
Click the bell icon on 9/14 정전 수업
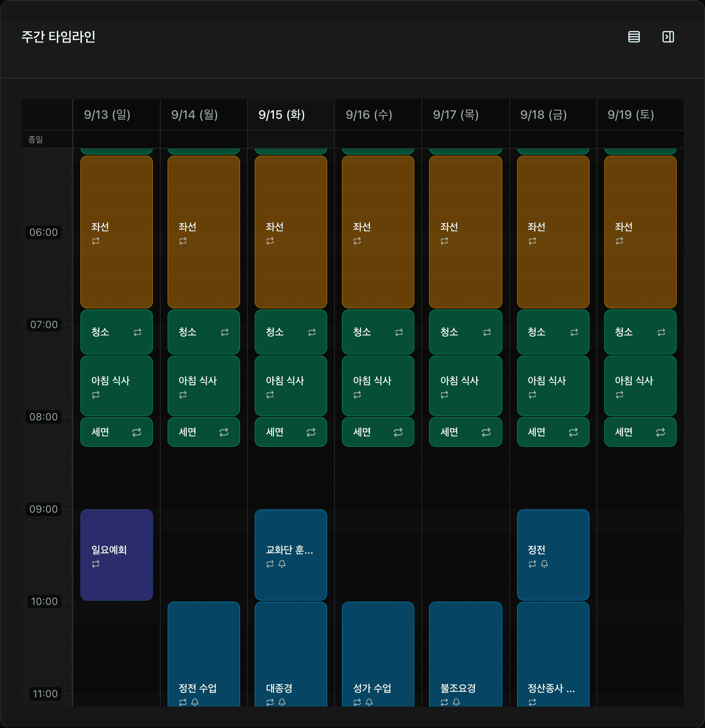click(x=195, y=702)
